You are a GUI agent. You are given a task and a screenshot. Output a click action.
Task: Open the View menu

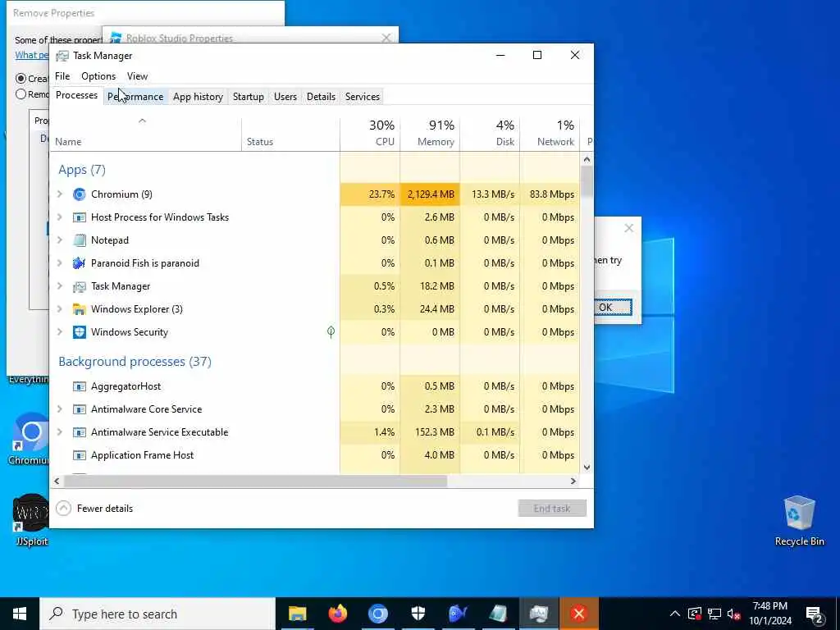[x=137, y=76]
